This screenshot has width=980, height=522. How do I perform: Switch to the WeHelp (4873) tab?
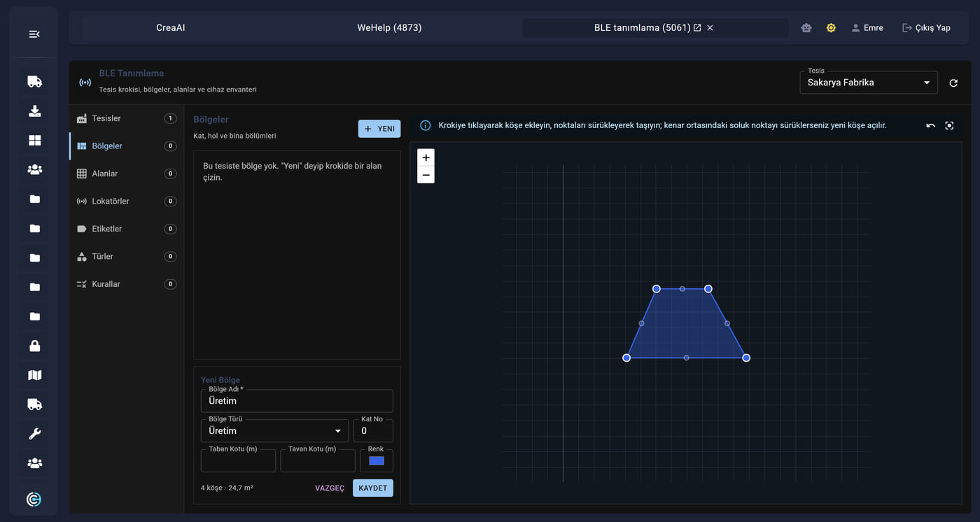pos(389,28)
